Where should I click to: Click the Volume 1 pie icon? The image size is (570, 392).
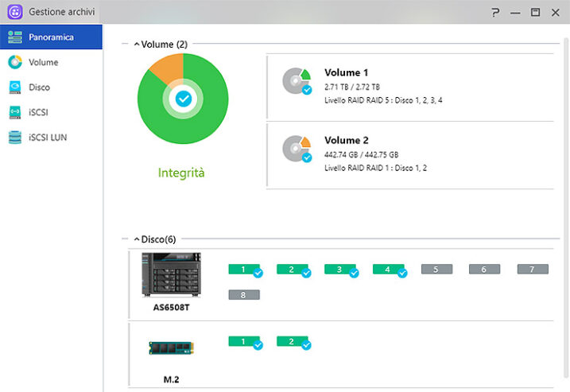[296, 81]
